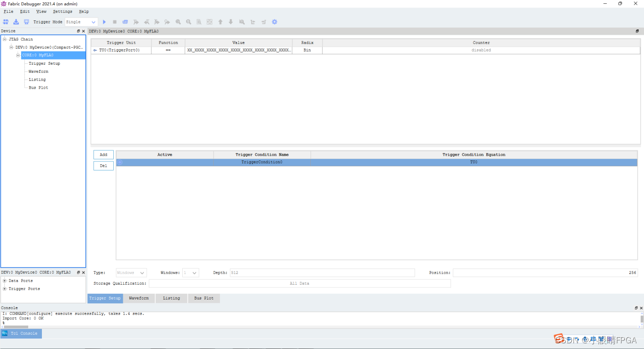Image resolution: width=644 pixels, height=349 pixels.
Task: Collapse the JTAG Chain tree node
Action: tap(5, 40)
